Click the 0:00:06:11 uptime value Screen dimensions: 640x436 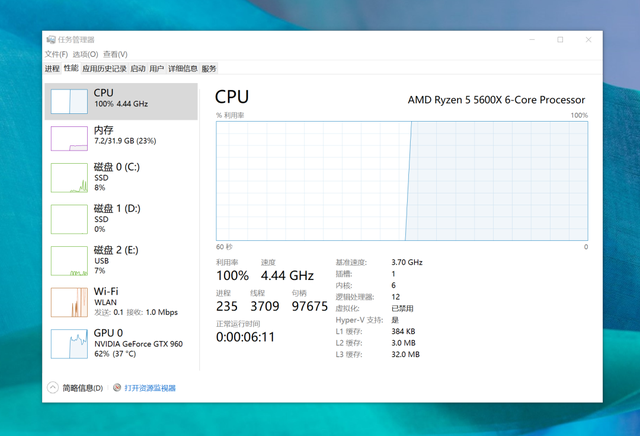(x=245, y=337)
